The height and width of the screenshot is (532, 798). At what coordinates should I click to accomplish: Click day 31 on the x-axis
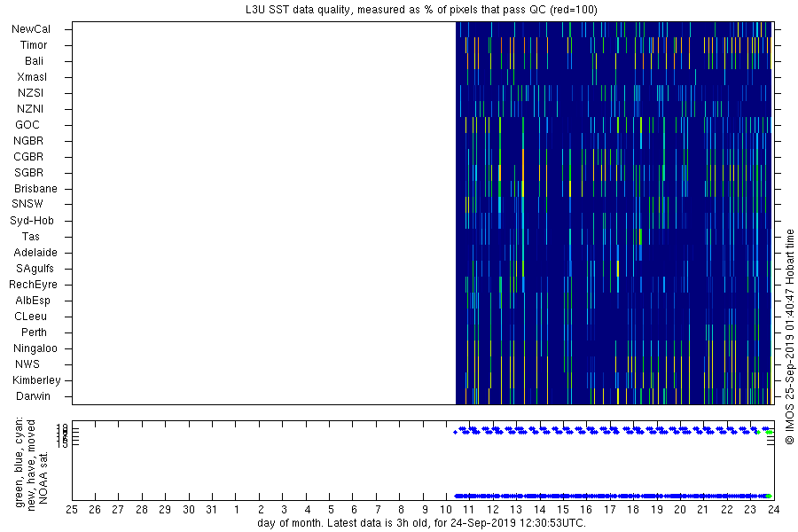coord(212,510)
